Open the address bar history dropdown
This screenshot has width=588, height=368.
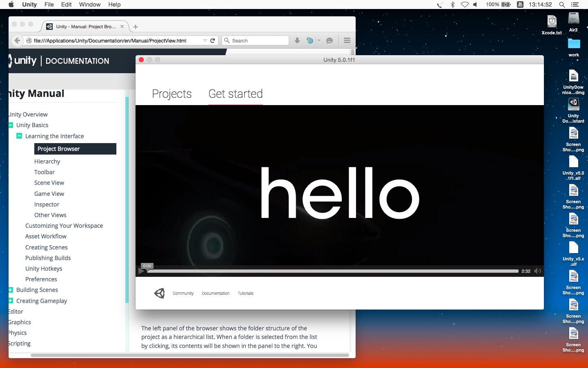pyautogui.click(x=205, y=40)
